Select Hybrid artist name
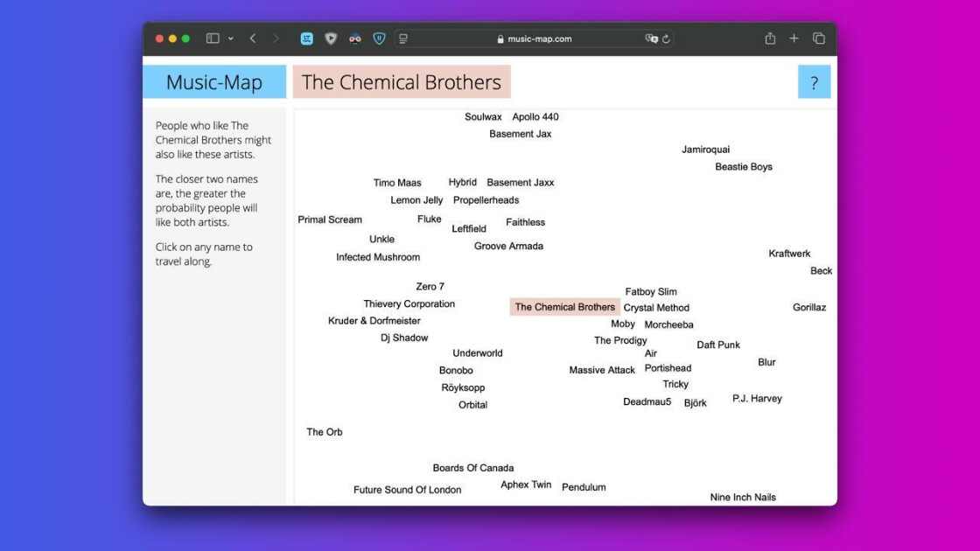The width and height of the screenshot is (980, 551). [463, 183]
